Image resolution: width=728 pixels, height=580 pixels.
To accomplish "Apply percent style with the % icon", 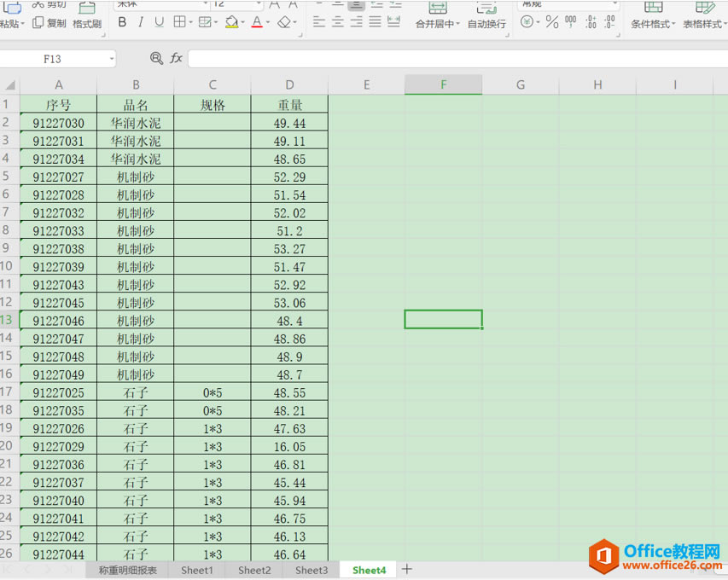I will tap(550, 21).
